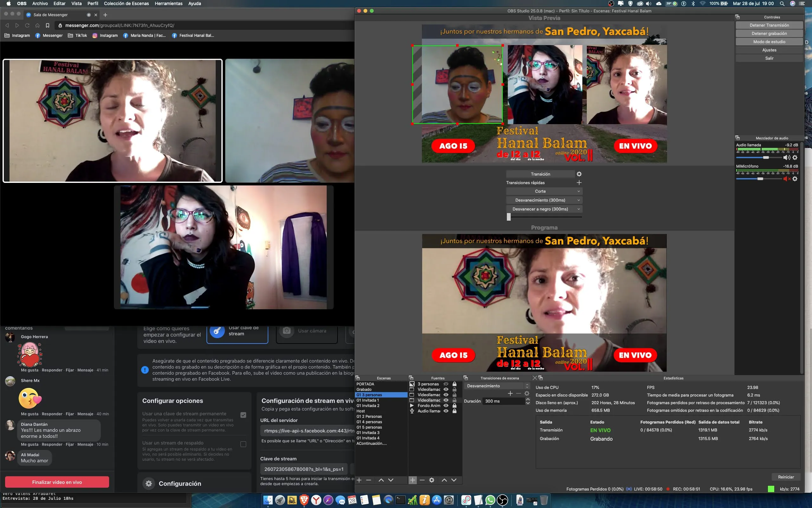Open WhatsApp from the Dock
Image resolution: width=812 pixels, height=508 pixels.
[x=490, y=500]
